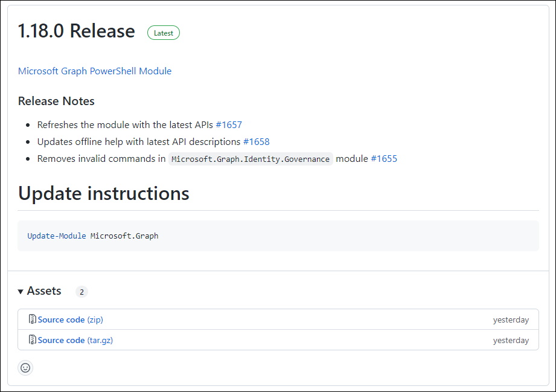Screen dimensions: 556x392
Task: Open pull request #1655
Action: (384, 159)
